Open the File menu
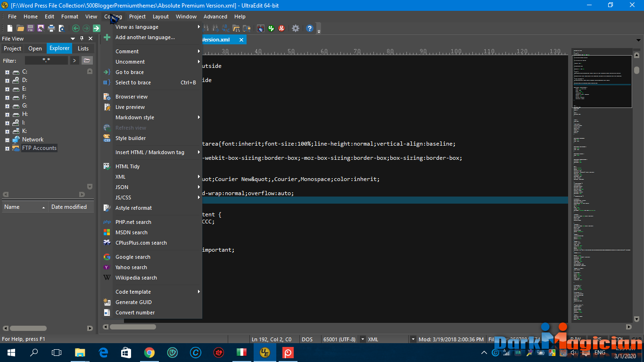Screen dimensions: 644x362 (x=12, y=16)
